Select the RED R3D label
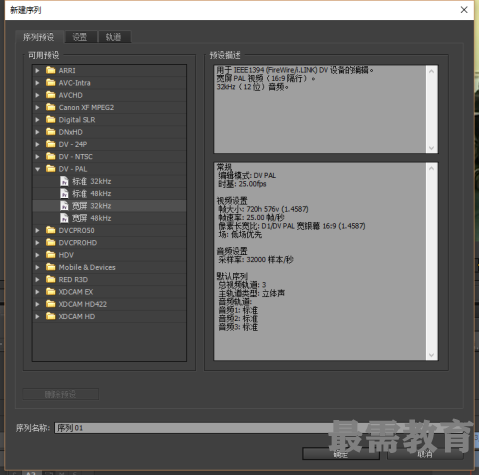 click(x=73, y=280)
